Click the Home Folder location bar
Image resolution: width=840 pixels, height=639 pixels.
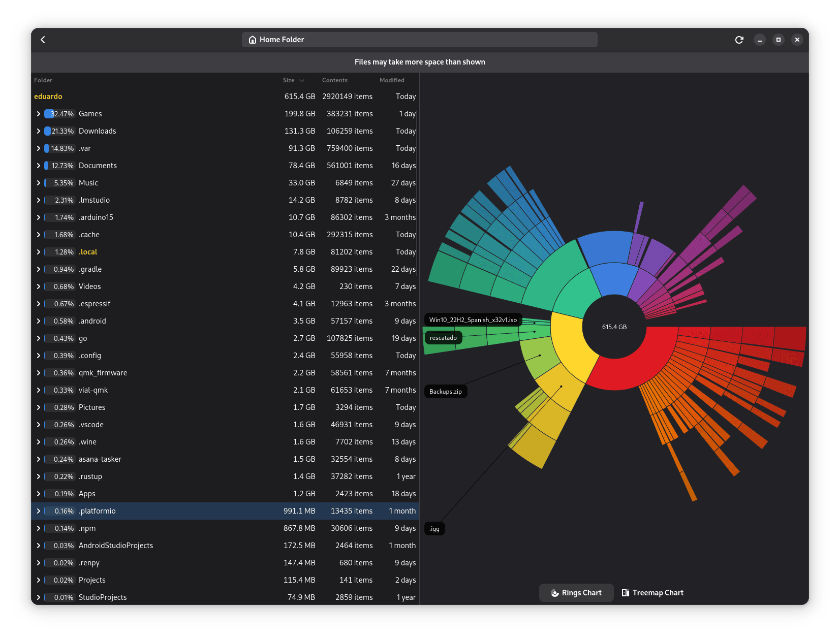coord(419,40)
